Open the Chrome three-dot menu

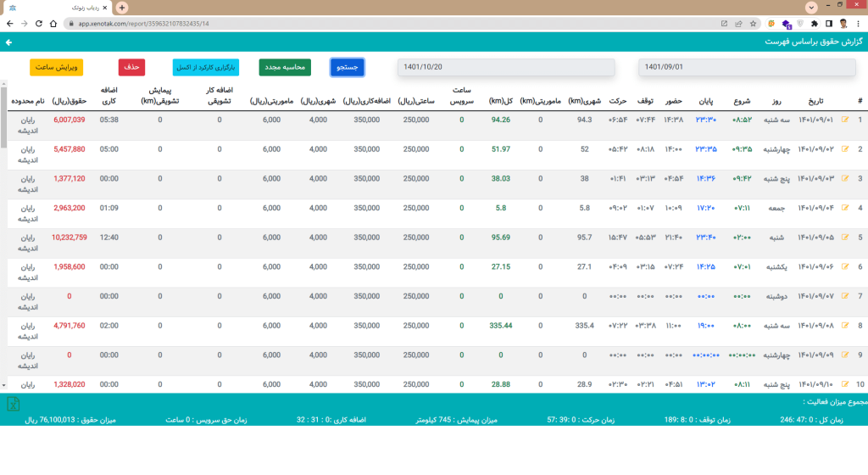[858, 24]
